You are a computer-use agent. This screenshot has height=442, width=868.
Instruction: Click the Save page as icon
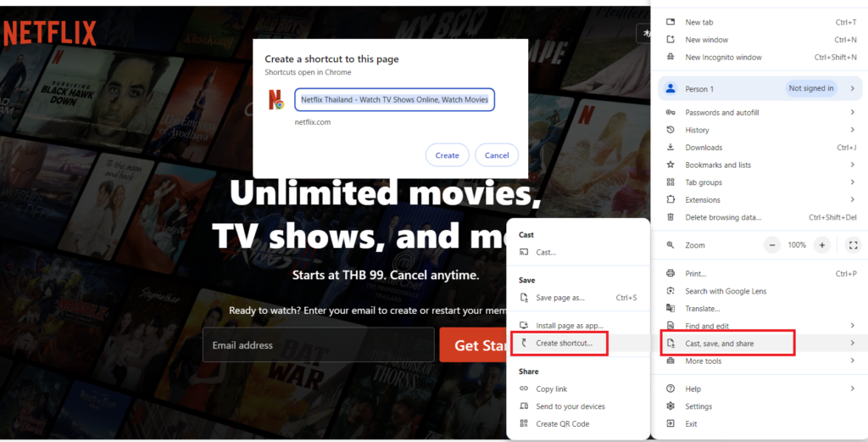tap(524, 298)
